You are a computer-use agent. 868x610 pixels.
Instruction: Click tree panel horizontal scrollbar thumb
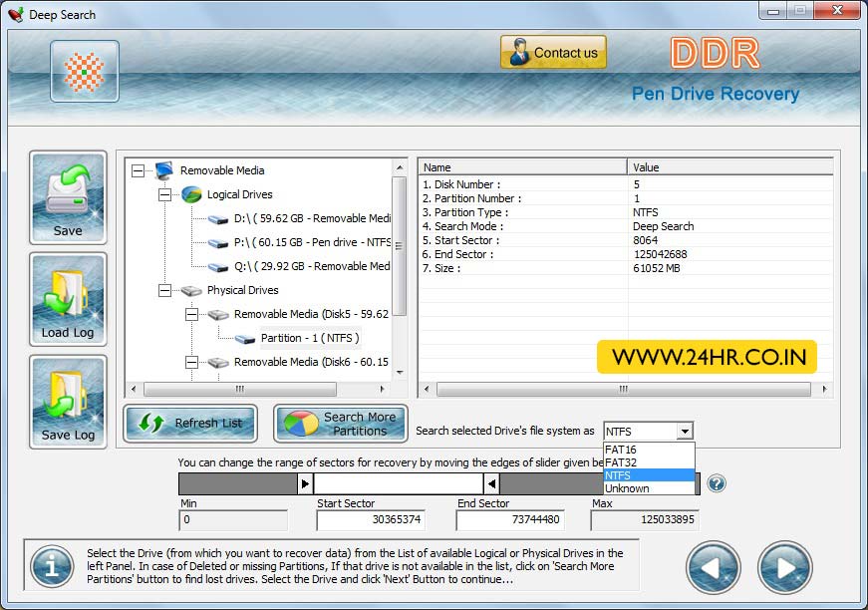pyautogui.click(x=240, y=389)
